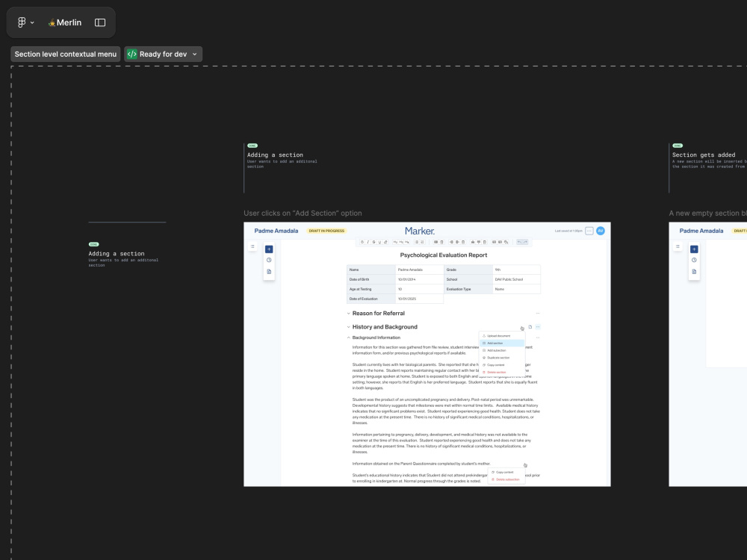Click the redo arrow in mockup toolbar

[x=525, y=242]
